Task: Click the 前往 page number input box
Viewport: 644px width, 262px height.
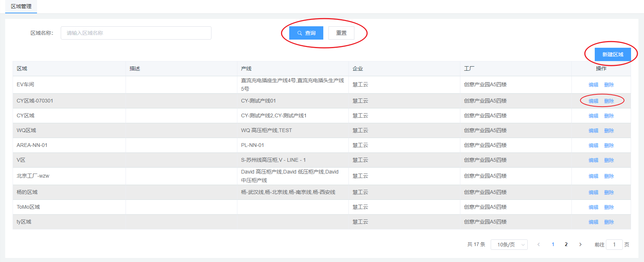Action: pyautogui.click(x=614, y=245)
